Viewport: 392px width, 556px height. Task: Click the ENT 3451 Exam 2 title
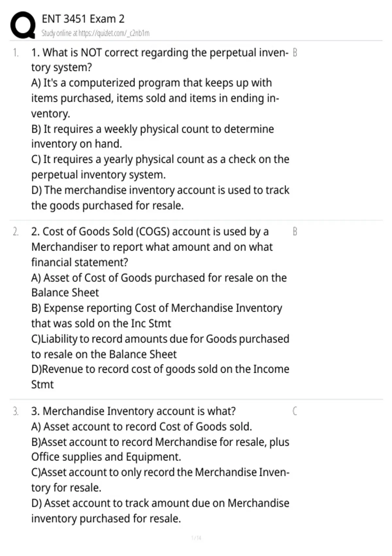point(83,19)
